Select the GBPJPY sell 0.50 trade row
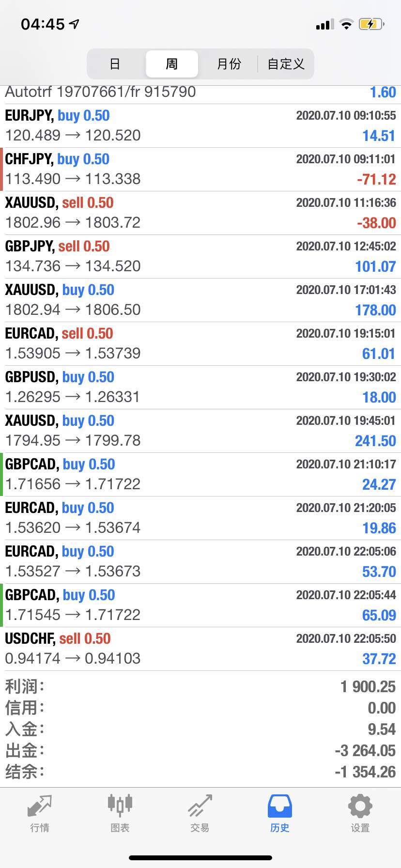 click(200, 257)
